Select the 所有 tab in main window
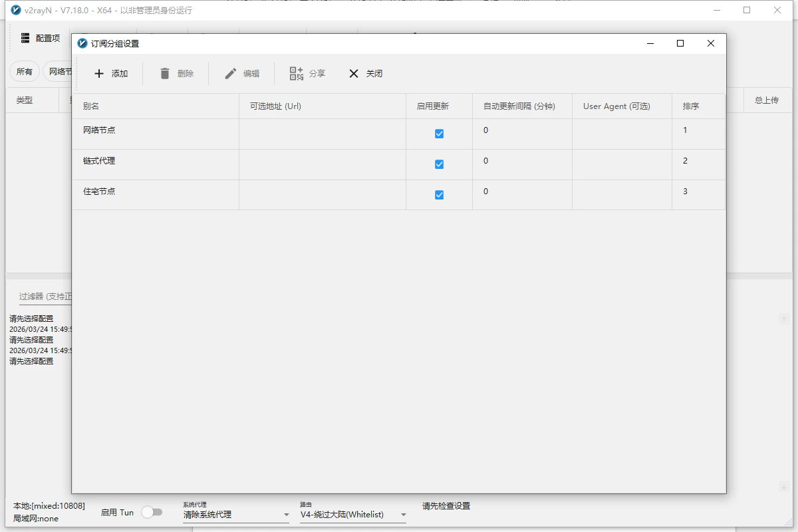 click(x=25, y=72)
